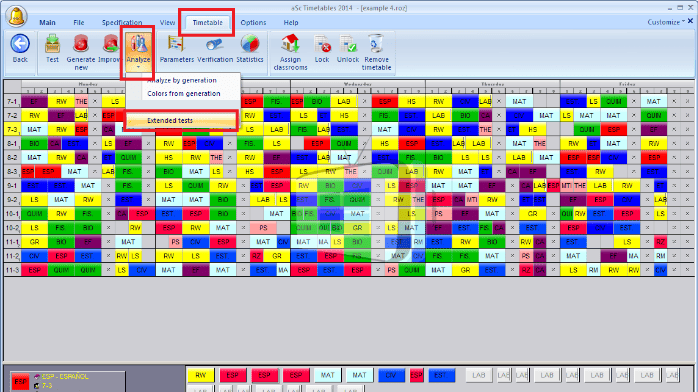Select class row 7-2 header
Viewport: 698px width, 392px height.
[12, 115]
